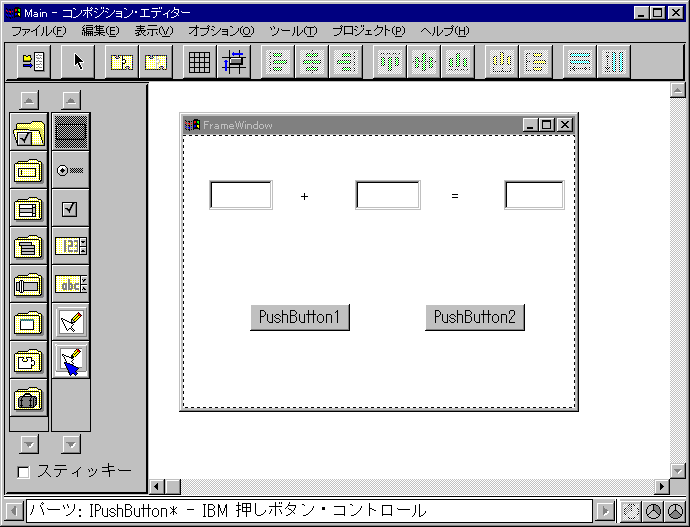Screen dimensions: 690x527
Task: Click the status bar right arrow button
Action: (x=605, y=511)
